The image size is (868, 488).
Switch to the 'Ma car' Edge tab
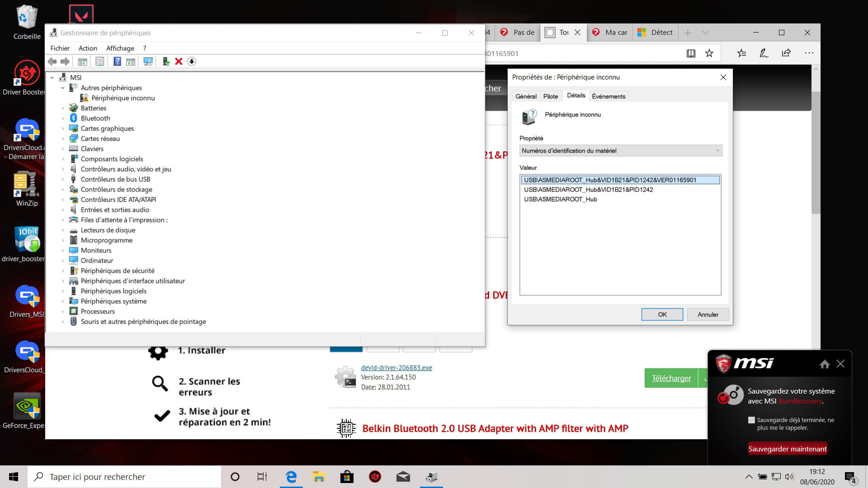(x=609, y=33)
